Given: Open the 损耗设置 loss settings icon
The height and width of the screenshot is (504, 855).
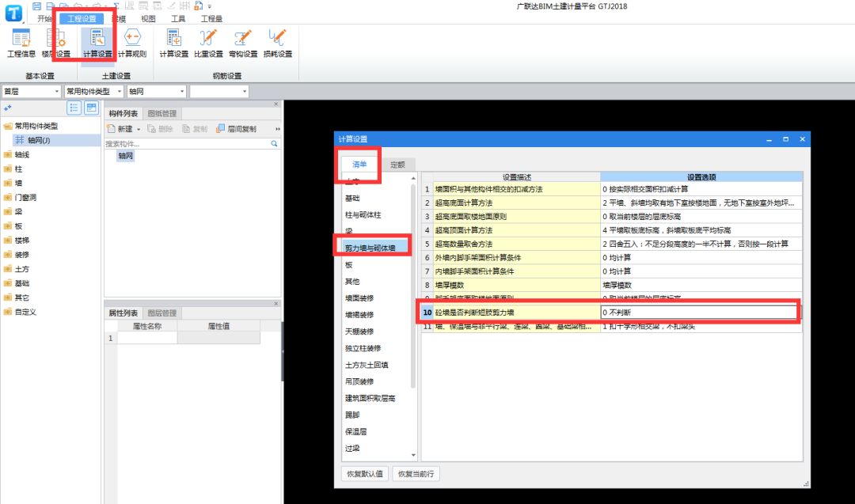Looking at the screenshot, I should pyautogui.click(x=278, y=44).
